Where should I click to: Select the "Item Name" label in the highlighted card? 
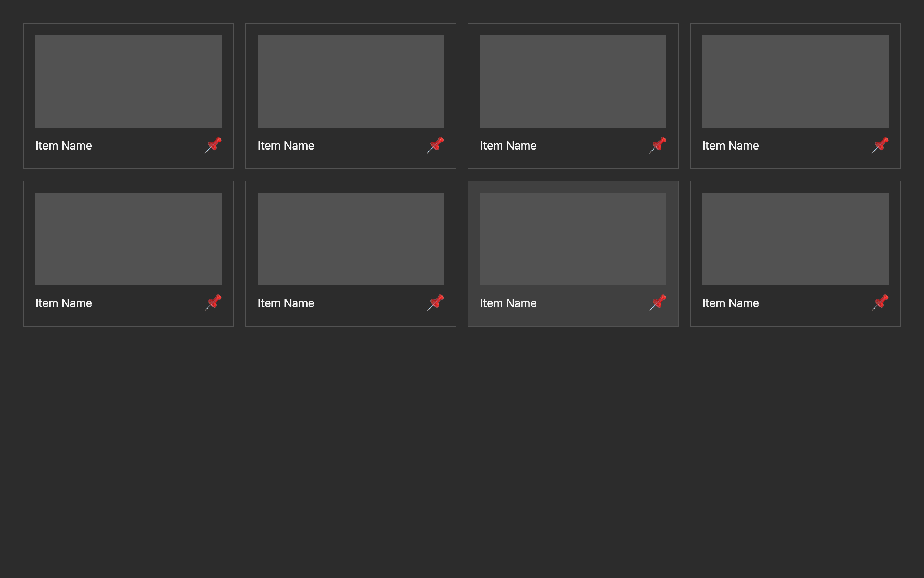pyautogui.click(x=508, y=303)
